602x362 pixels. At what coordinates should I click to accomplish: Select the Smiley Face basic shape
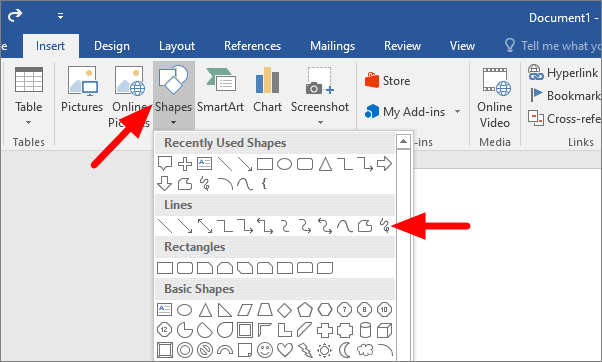265,350
